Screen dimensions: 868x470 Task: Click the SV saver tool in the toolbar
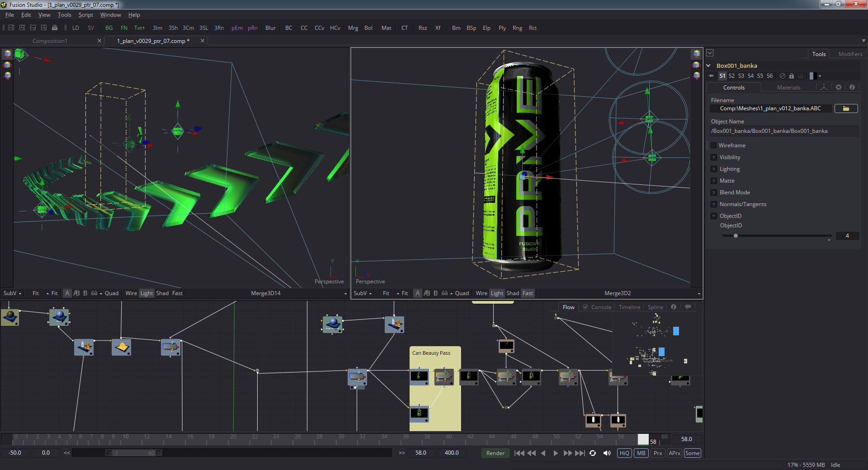(x=91, y=28)
